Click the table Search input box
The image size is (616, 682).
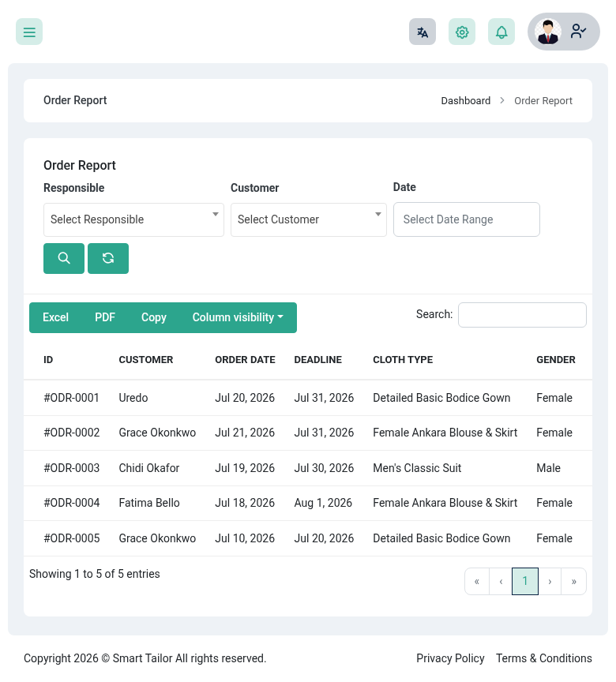(522, 315)
